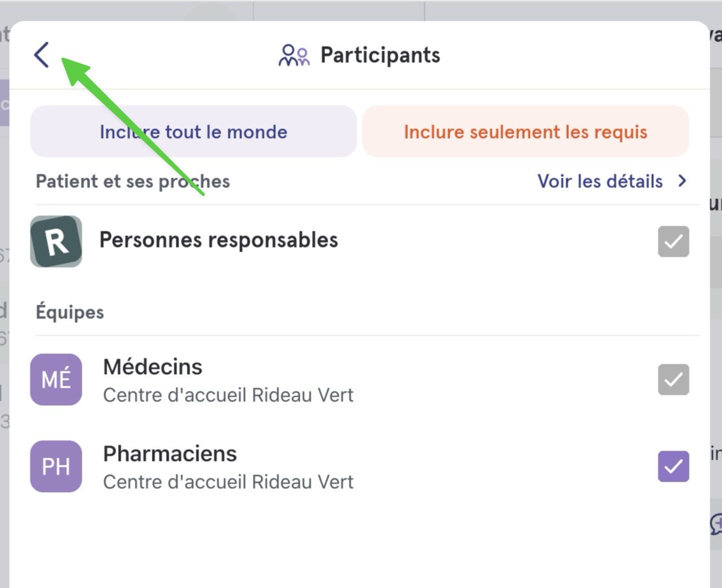Toggle the Médecins checkbox
The height and width of the screenshot is (588, 722).
[x=673, y=380]
